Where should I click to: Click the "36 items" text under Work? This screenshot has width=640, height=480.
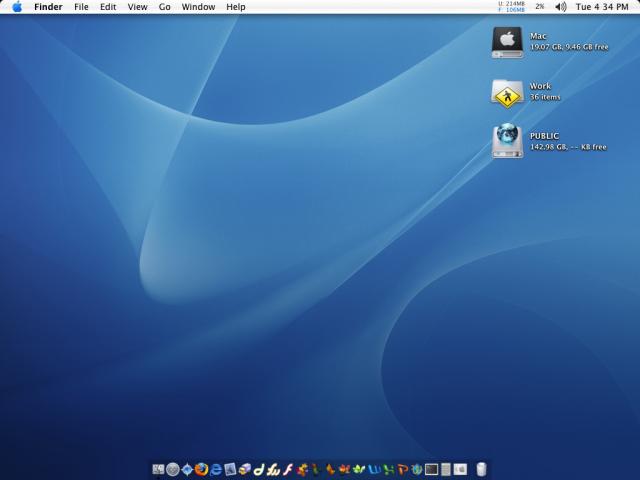pos(545,97)
